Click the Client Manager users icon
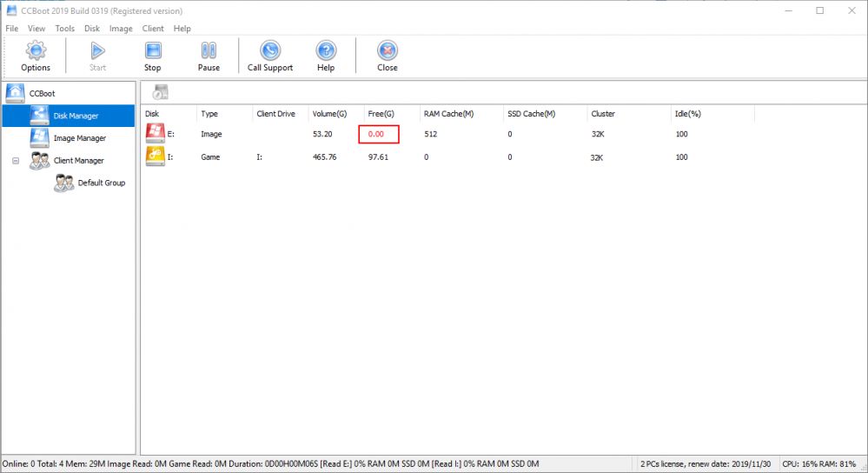Viewport: 868px width, 473px height. [x=39, y=160]
